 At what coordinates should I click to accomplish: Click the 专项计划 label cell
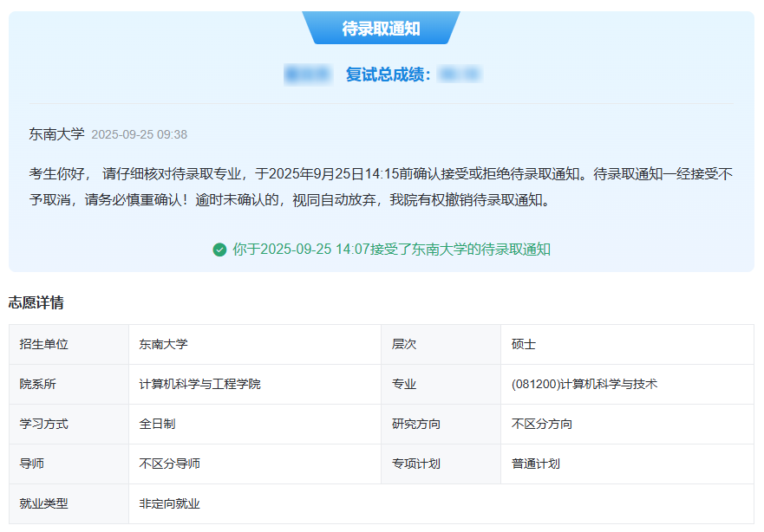pyautogui.click(x=416, y=464)
